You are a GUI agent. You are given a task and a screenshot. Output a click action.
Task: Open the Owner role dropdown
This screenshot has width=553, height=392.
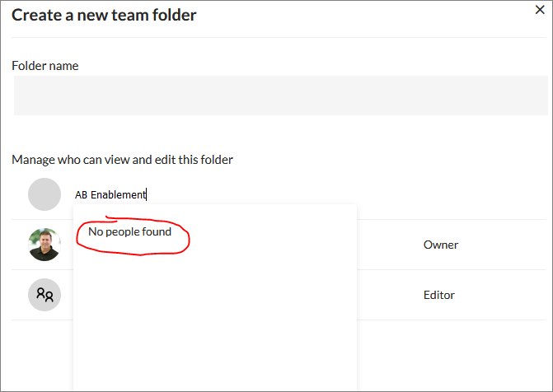440,245
